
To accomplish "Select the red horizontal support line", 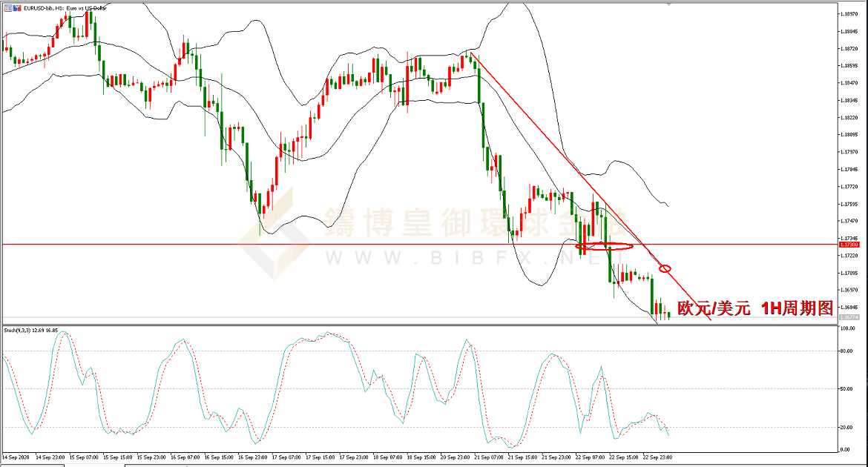I will point(297,244).
